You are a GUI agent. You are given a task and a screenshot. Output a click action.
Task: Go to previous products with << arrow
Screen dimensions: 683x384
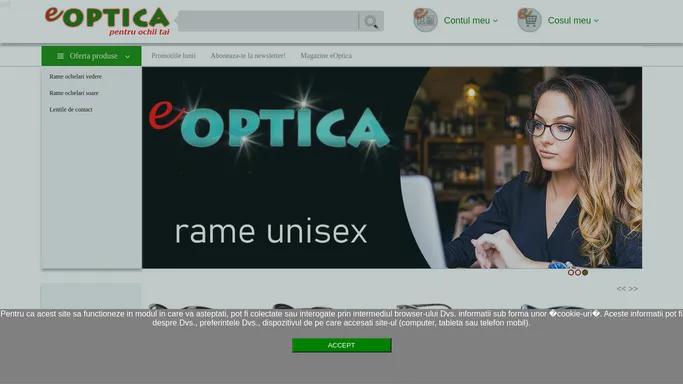621,289
